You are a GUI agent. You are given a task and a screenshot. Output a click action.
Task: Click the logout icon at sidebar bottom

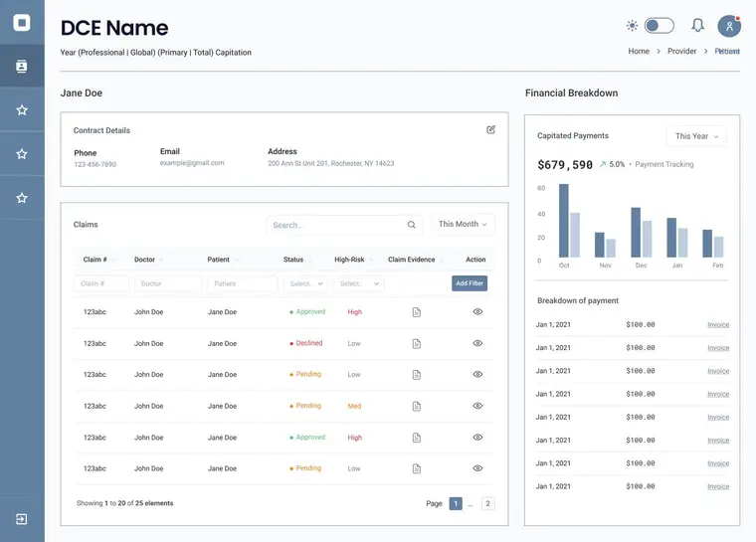click(x=22, y=519)
